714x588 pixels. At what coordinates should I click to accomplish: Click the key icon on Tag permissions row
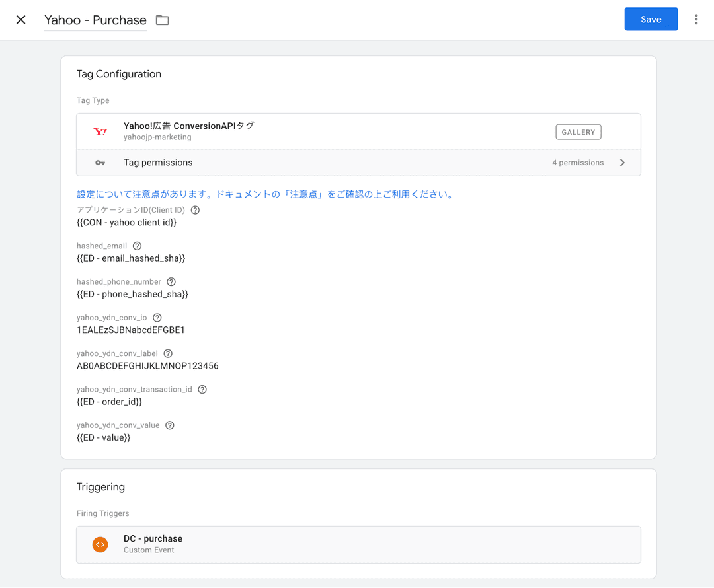pos(100,162)
